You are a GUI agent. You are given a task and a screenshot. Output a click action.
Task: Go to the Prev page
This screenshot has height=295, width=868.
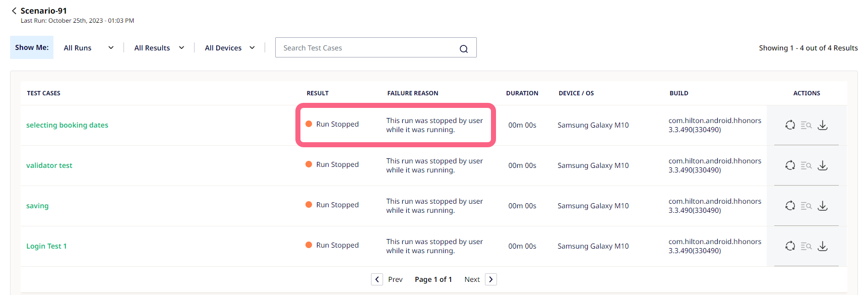coord(387,279)
